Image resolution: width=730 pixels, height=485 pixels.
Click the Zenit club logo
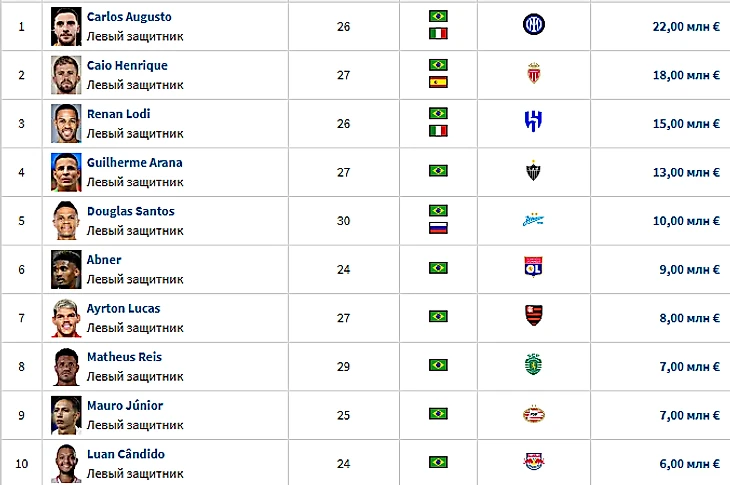(x=534, y=220)
